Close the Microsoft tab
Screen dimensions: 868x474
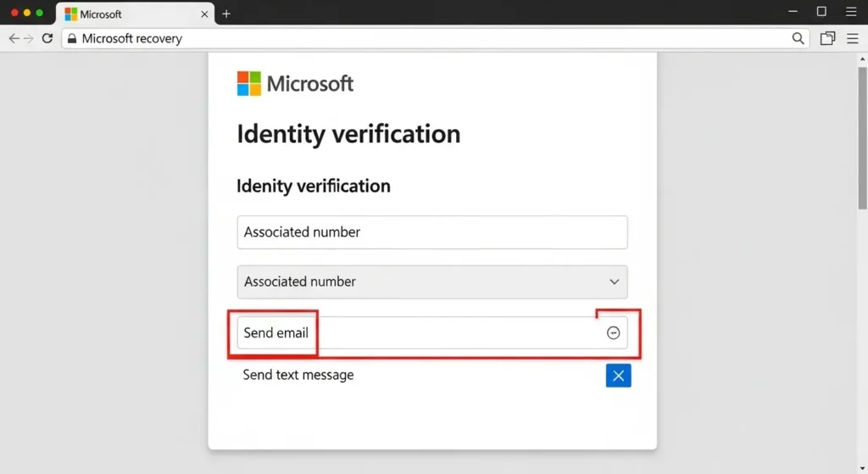[204, 14]
